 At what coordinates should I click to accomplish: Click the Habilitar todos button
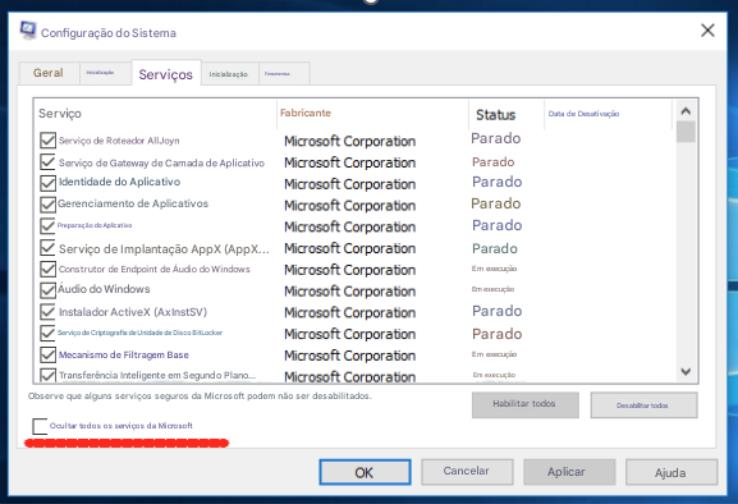525,404
